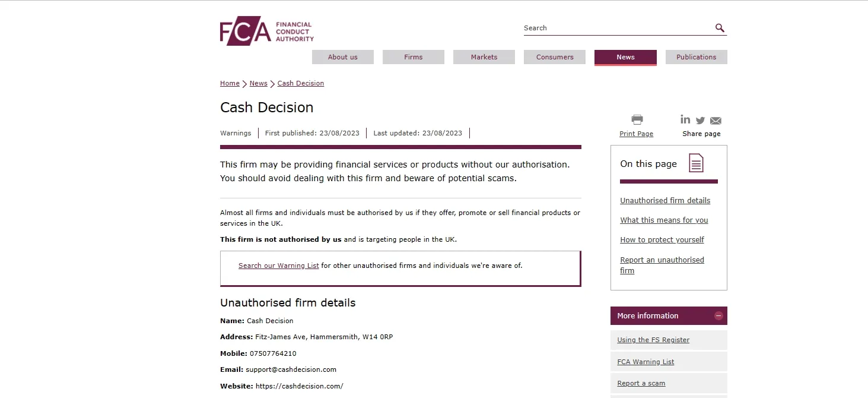Click the printer icon

tap(637, 119)
